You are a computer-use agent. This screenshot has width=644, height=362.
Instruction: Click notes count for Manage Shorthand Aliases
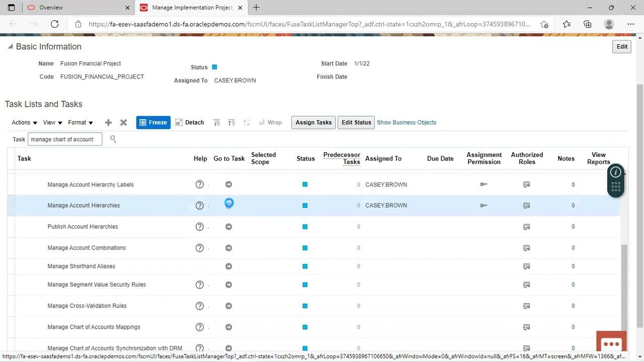tap(573, 266)
